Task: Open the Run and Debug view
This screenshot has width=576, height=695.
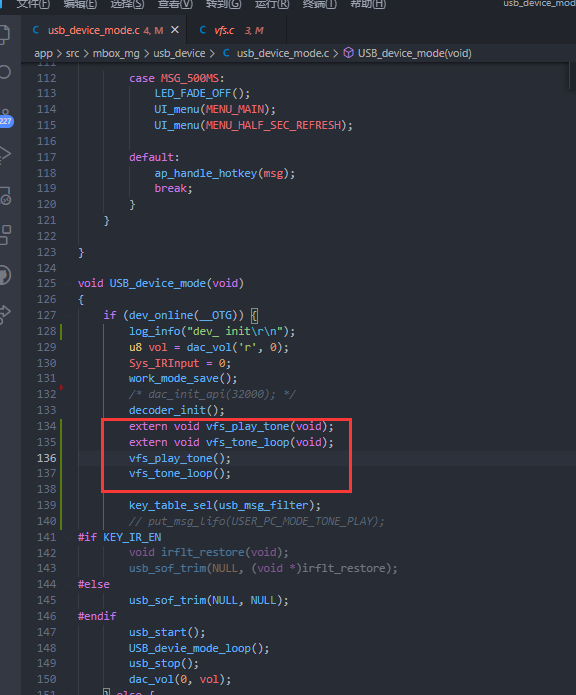Action: (x=4, y=155)
